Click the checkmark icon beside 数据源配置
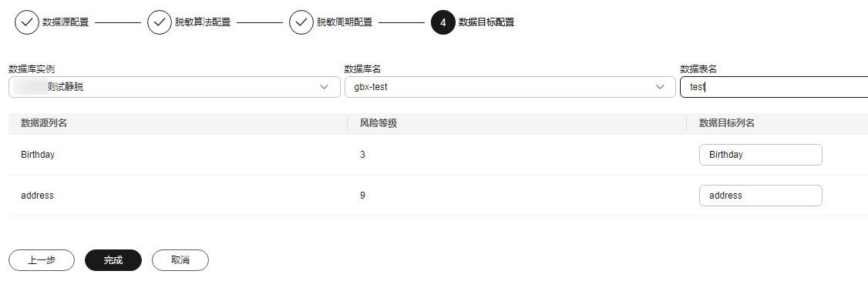The width and height of the screenshot is (868, 281). coord(26,22)
